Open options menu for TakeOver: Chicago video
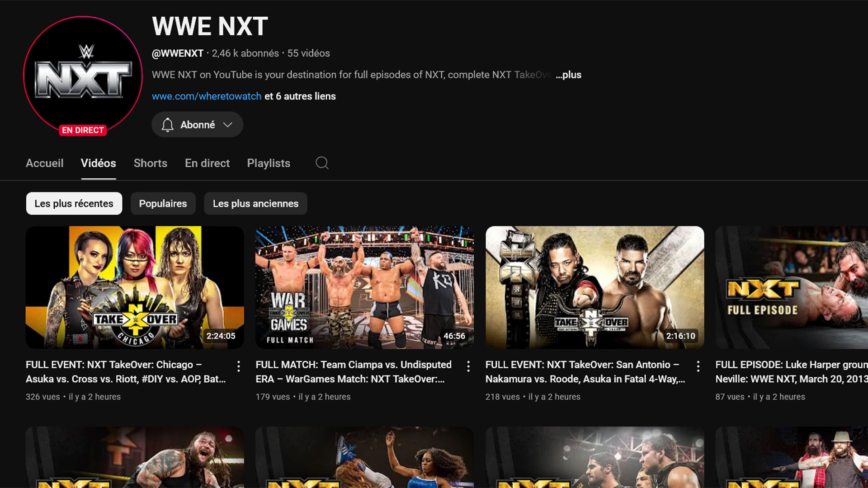Viewport: 868px width, 488px height. click(x=238, y=366)
